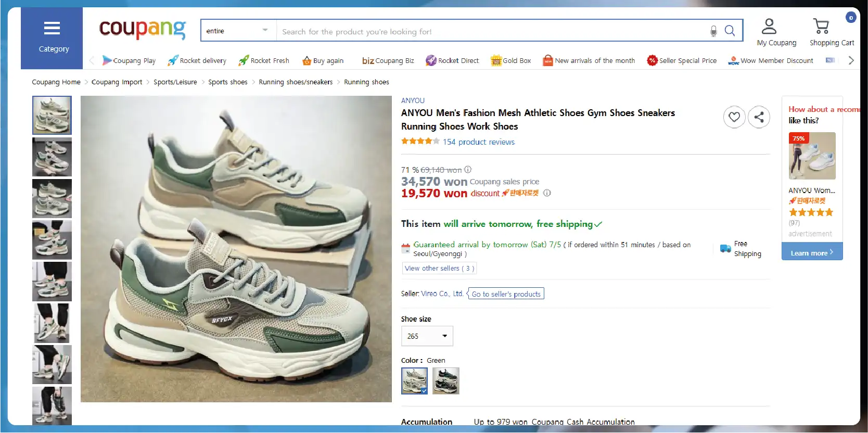The image size is (868, 433).
Task: Open Rocket Fresh menu item
Action: pyautogui.click(x=264, y=61)
